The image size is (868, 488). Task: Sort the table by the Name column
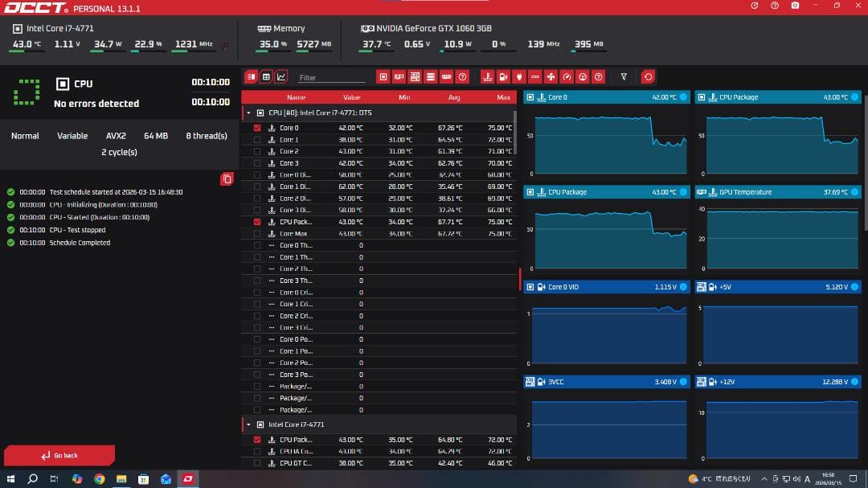coord(296,97)
